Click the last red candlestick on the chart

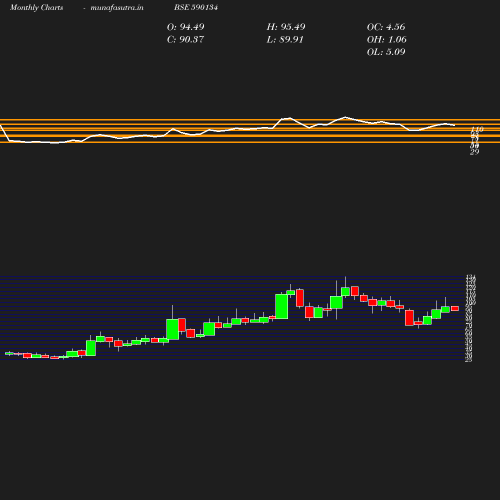tap(455, 308)
